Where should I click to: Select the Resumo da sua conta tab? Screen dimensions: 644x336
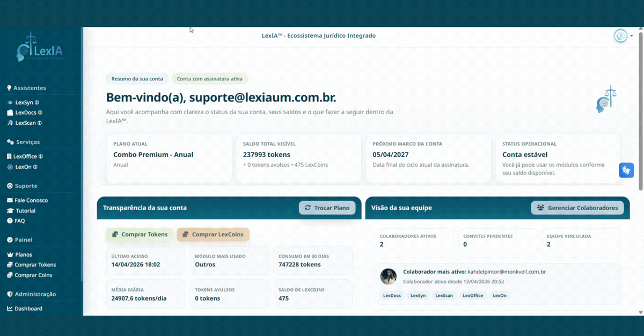tap(137, 78)
